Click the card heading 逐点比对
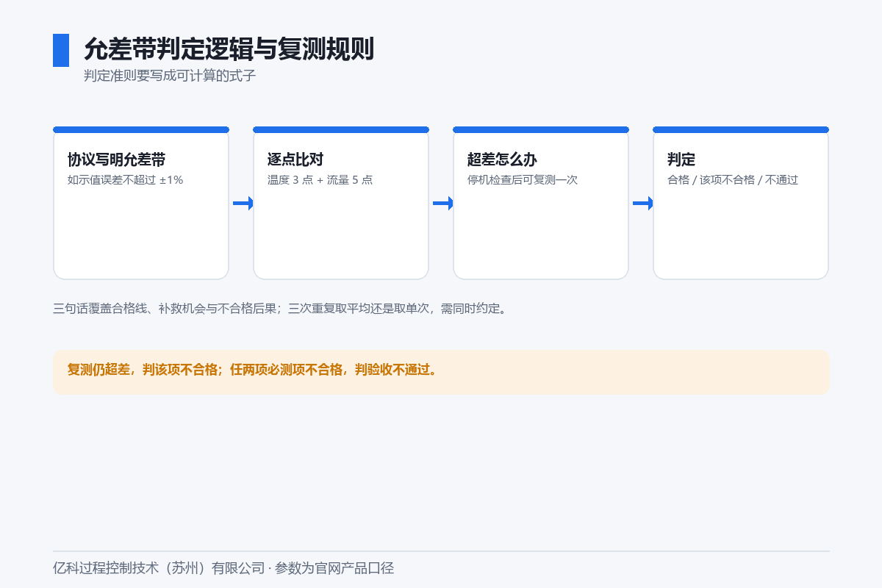Screen dimensions: 882x588 295,159
